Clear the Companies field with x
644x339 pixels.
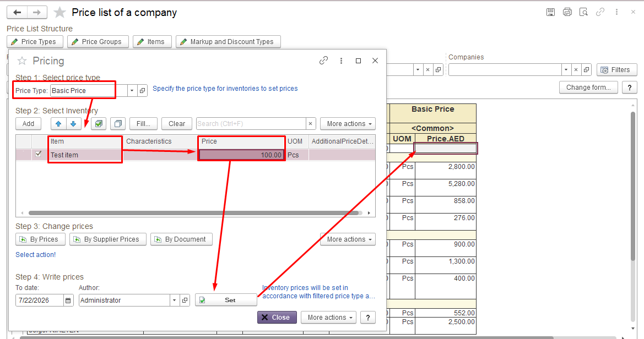tap(576, 70)
